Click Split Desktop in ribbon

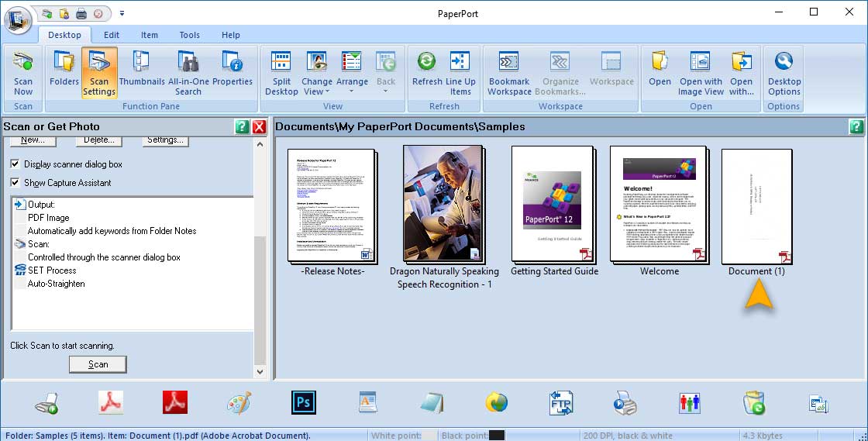[281, 73]
